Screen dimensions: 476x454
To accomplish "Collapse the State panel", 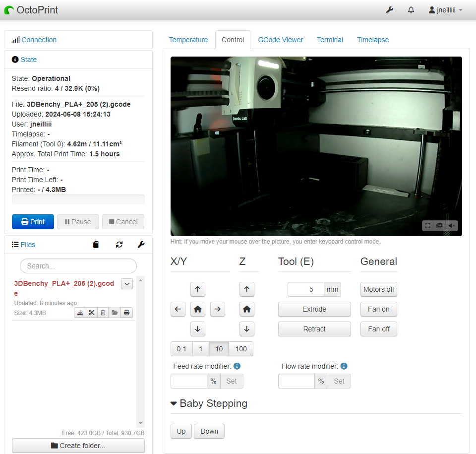I will pyautogui.click(x=29, y=60).
